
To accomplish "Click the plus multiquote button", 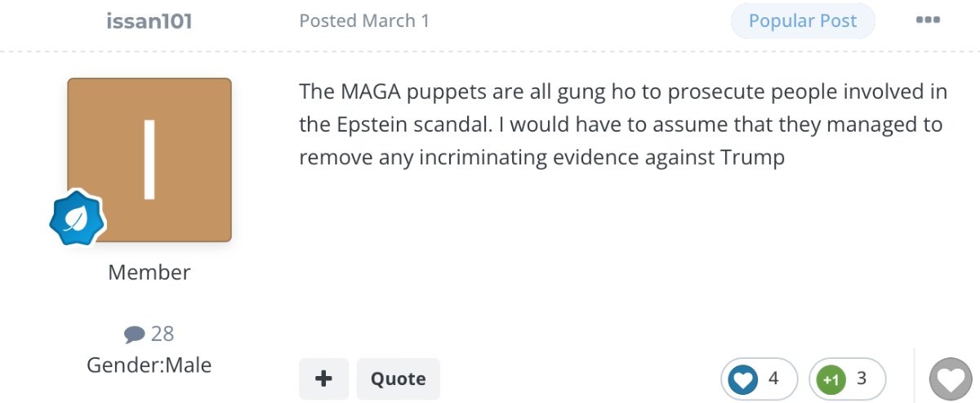I will (x=323, y=378).
